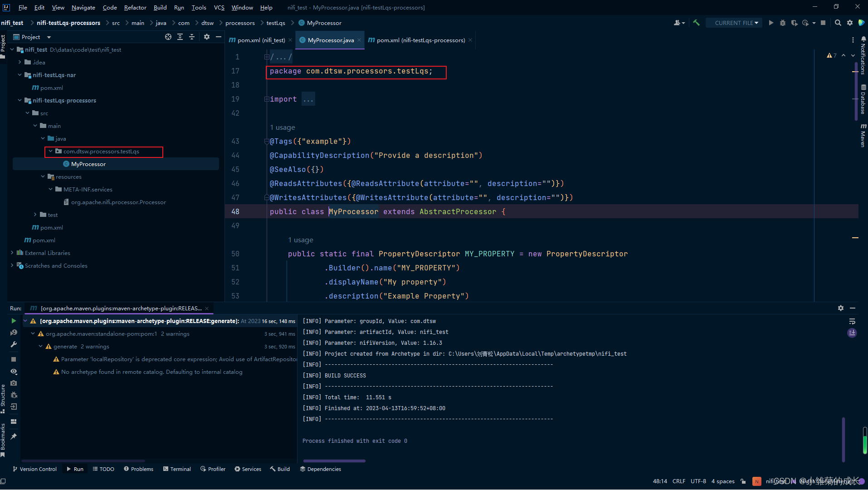Open the VCS menu

[x=219, y=7]
